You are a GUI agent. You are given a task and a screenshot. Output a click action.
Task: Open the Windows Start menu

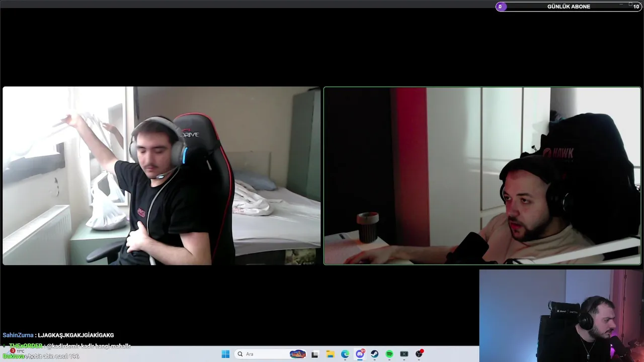(225, 354)
